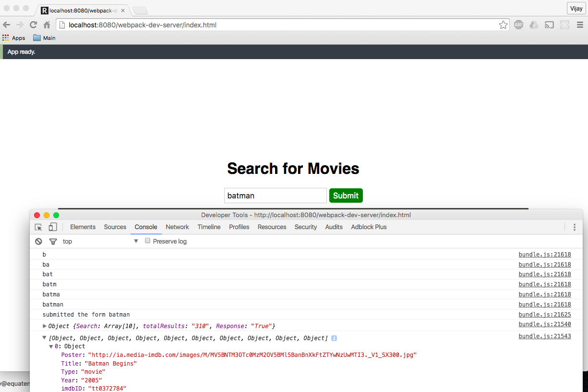
Task: Click the React DevTools extension icon
Action: 564,25
